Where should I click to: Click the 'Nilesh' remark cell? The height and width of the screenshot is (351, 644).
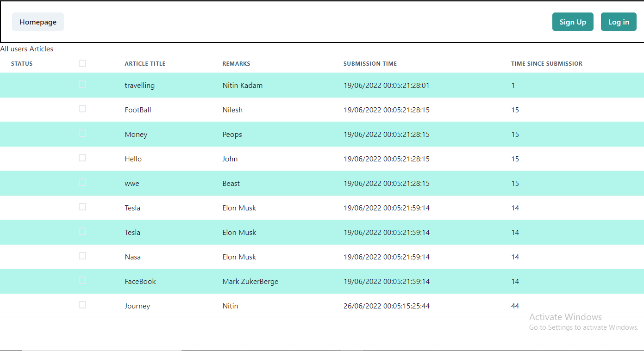tap(232, 110)
